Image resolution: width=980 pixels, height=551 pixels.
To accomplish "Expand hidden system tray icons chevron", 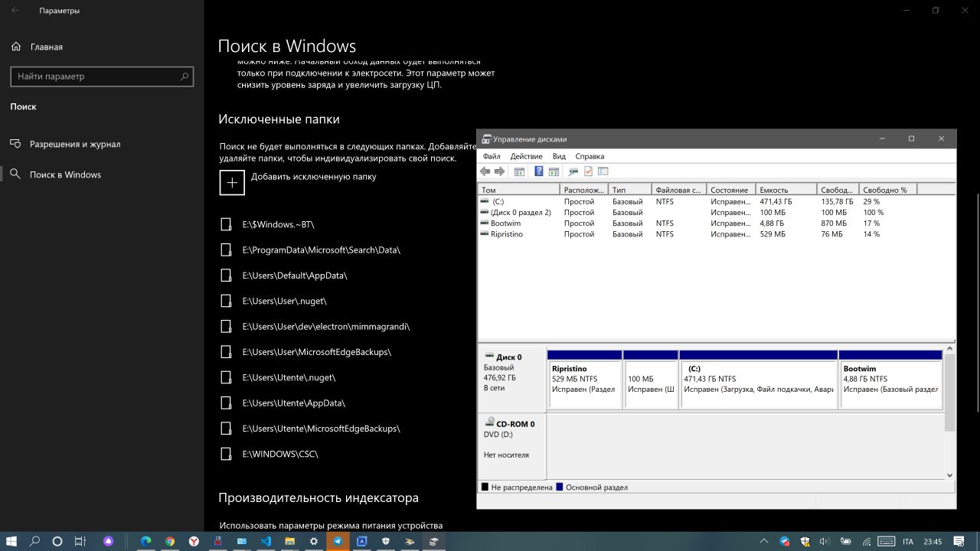I will [x=765, y=541].
